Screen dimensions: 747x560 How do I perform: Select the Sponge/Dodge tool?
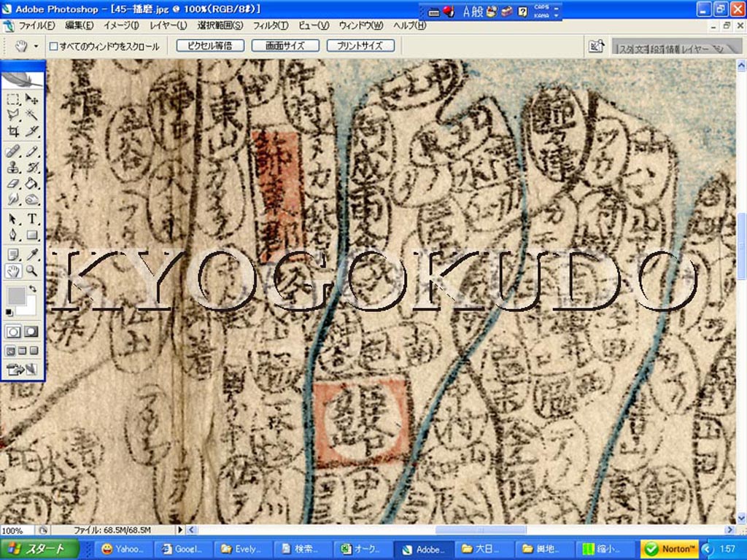pos(31,199)
